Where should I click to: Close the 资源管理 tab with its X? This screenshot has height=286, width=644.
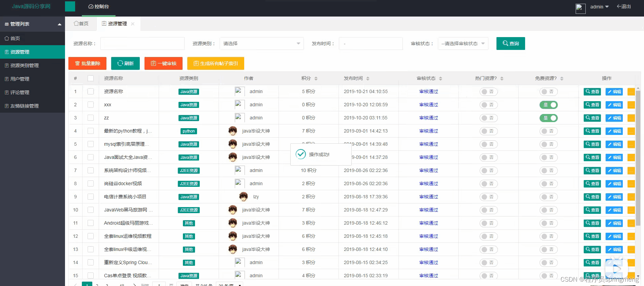133,24
